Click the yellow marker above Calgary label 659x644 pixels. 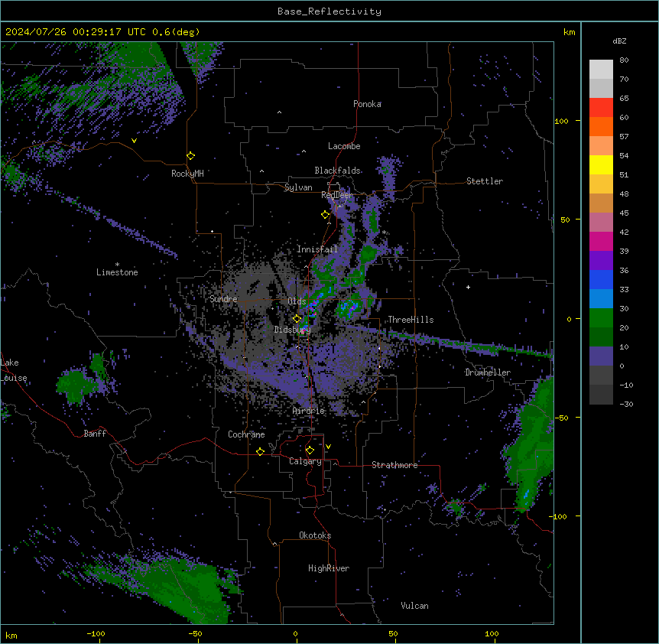(310, 450)
